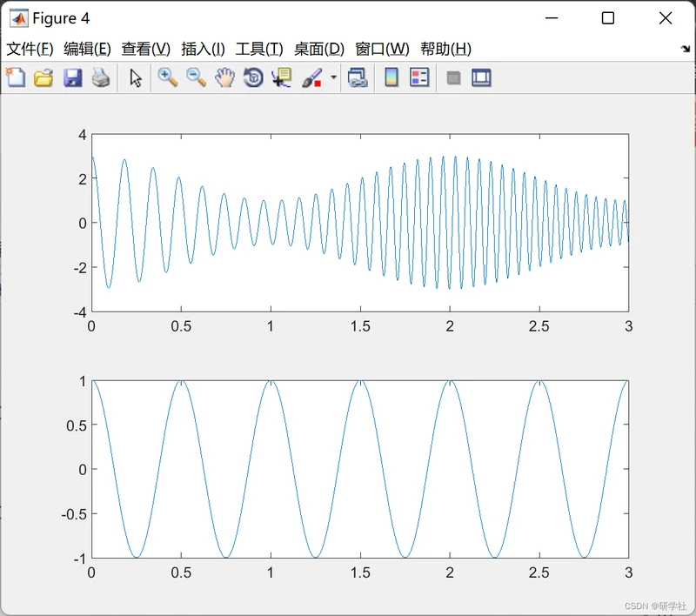Click the MATLAB logo in title bar
The image size is (696, 616).
[18, 18]
